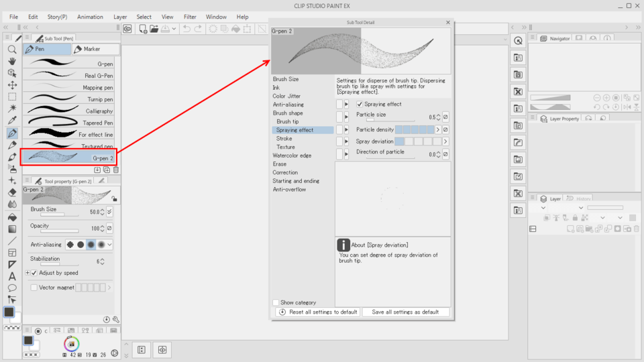Expand the Direction of particle row arrow
Image resolution: width=644 pixels, height=362 pixels.
pos(346,154)
